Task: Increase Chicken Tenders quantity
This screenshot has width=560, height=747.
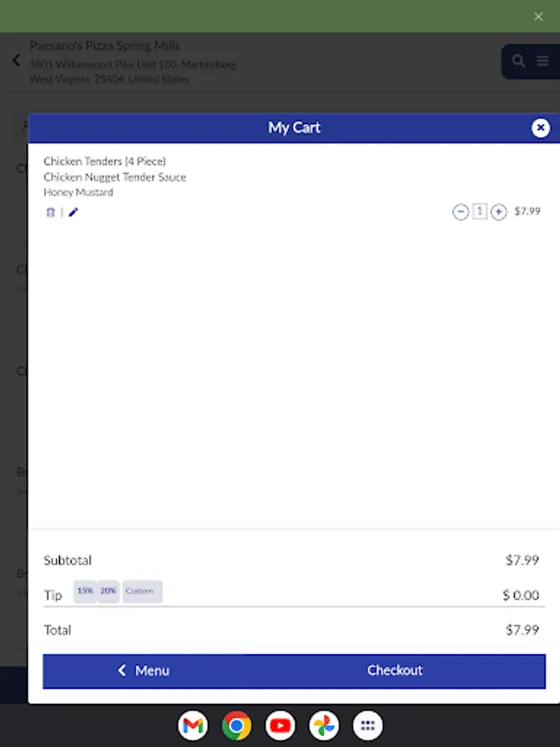Action: tap(499, 212)
